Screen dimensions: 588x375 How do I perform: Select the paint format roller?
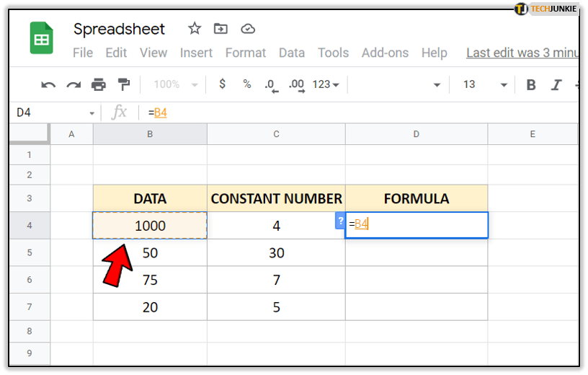click(x=124, y=85)
